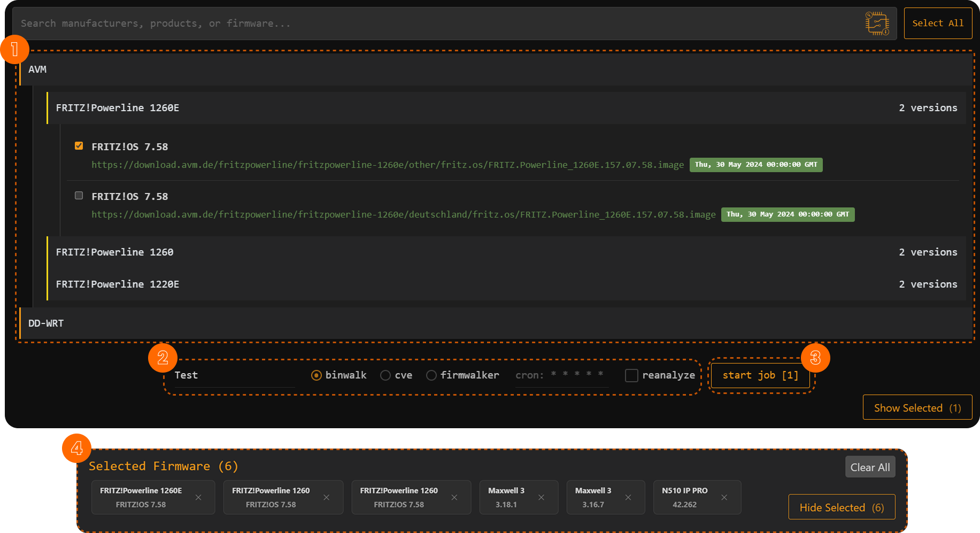
Task: Remove Maxwell 3 version 3.18.1 chip
Action: click(x=541, y=497)
